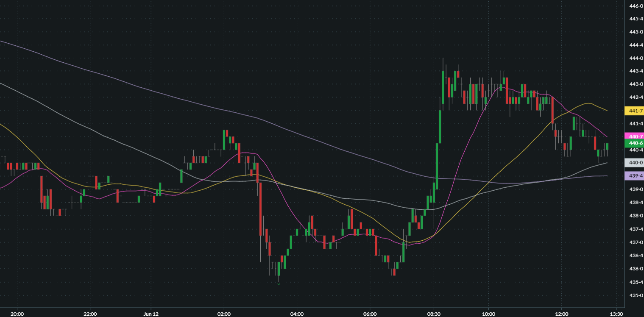The height and width of the screenshot is (317, 644).
Task: Click the 435-4 price axis label
Action: 636,282
